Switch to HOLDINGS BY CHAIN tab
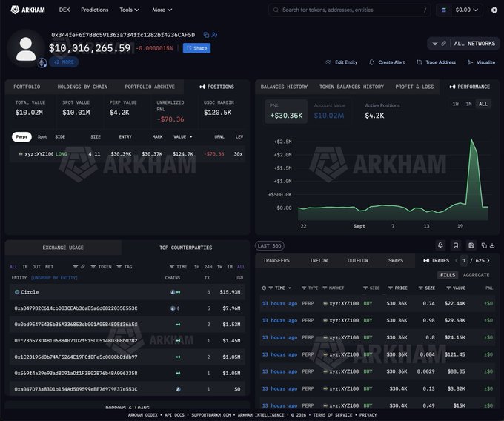Screen dimensions: 504x421 pyautogui.click(x=82, y=87)
